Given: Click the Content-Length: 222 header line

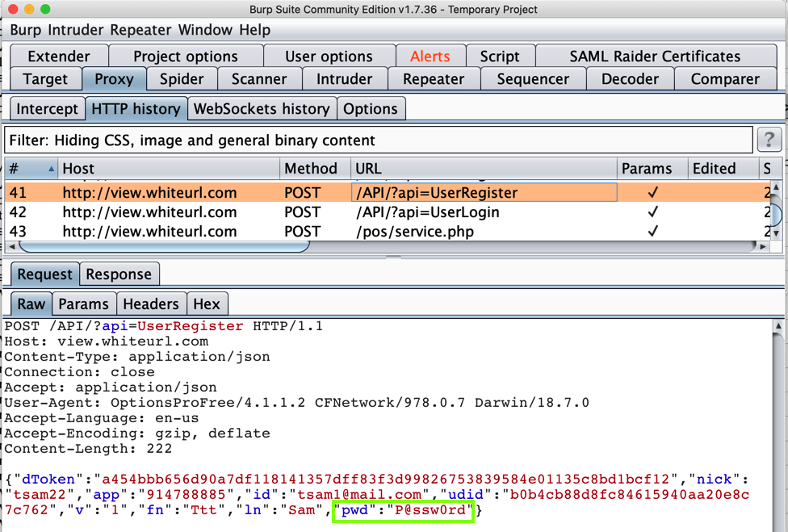Looking at the screenshot, I should (x=89, y=449).
